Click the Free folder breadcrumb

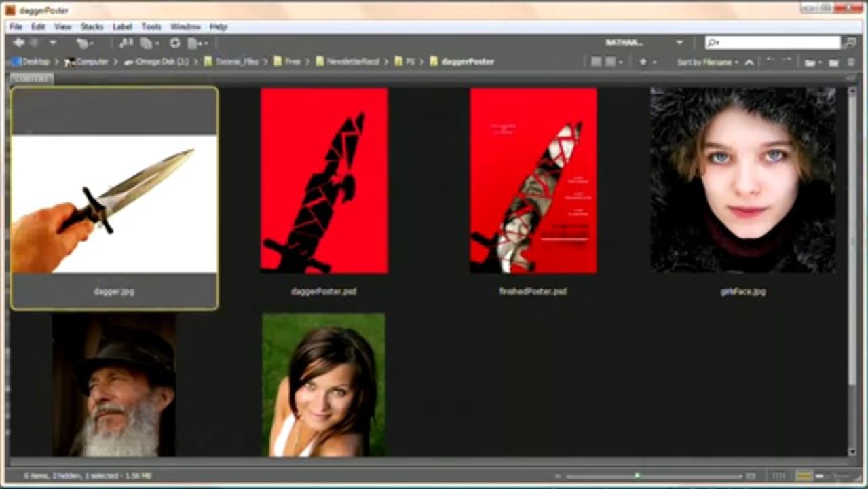(x=287, y=61)
